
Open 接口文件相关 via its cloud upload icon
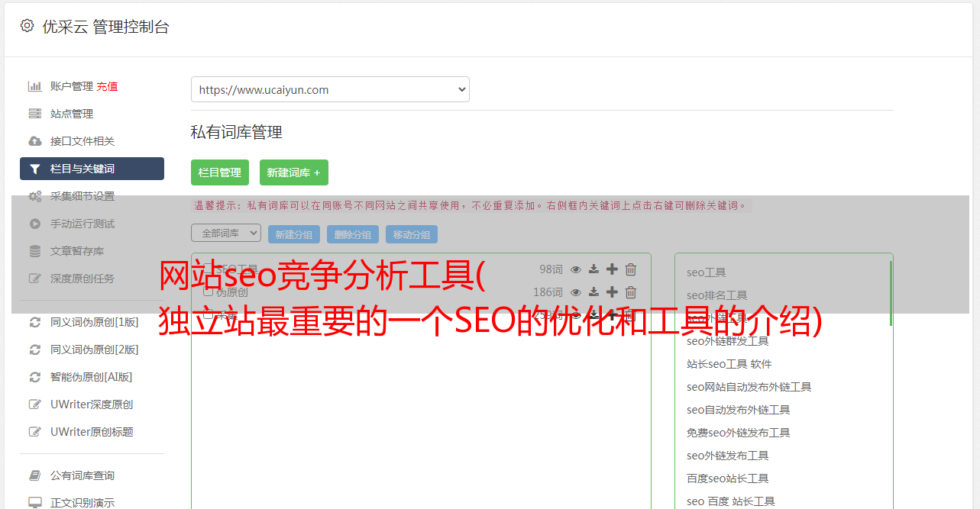[35, 141]
